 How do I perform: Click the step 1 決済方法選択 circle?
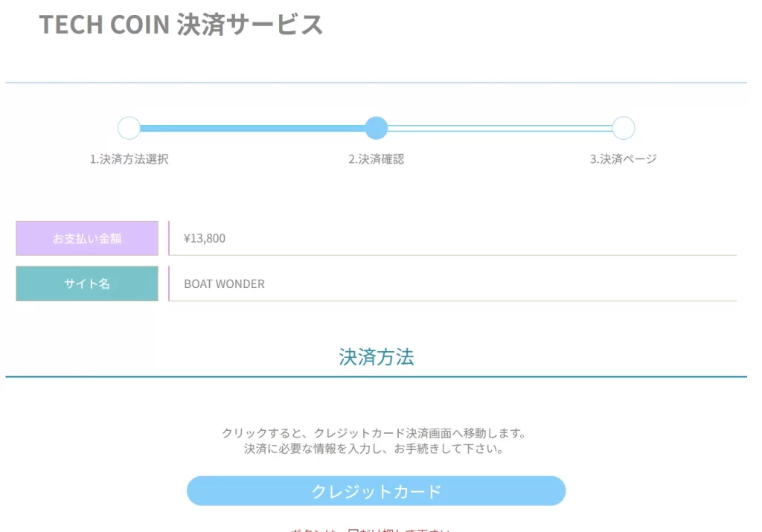pos(128,128)
